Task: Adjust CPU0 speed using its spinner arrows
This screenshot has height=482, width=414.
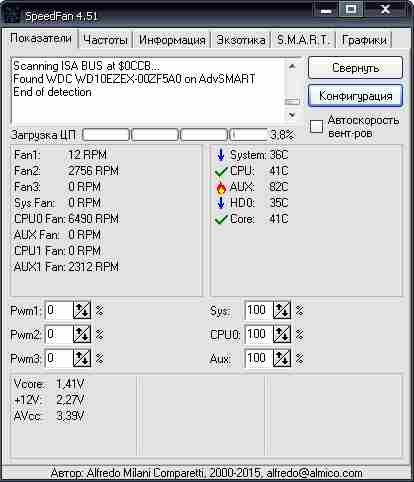Action: [x=282, y=334]
